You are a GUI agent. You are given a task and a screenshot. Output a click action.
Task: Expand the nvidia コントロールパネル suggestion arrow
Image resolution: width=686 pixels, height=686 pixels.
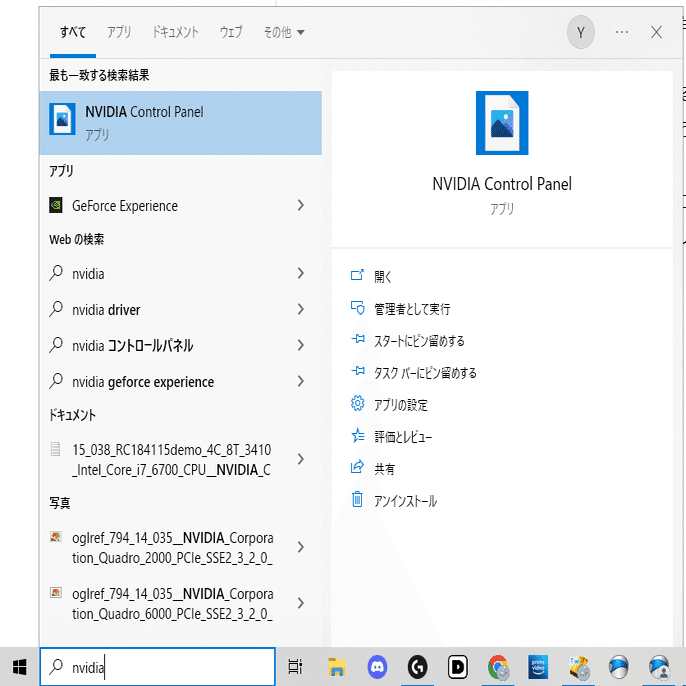click(301, 345)
